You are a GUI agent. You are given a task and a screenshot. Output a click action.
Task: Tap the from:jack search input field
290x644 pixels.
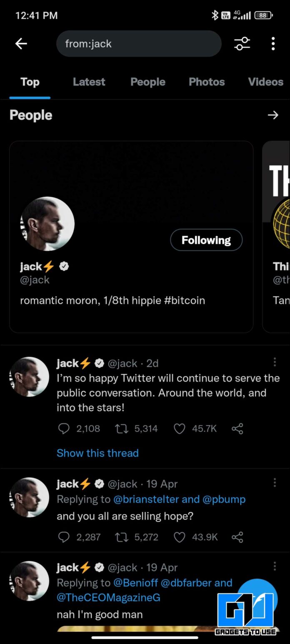[139, 43]
